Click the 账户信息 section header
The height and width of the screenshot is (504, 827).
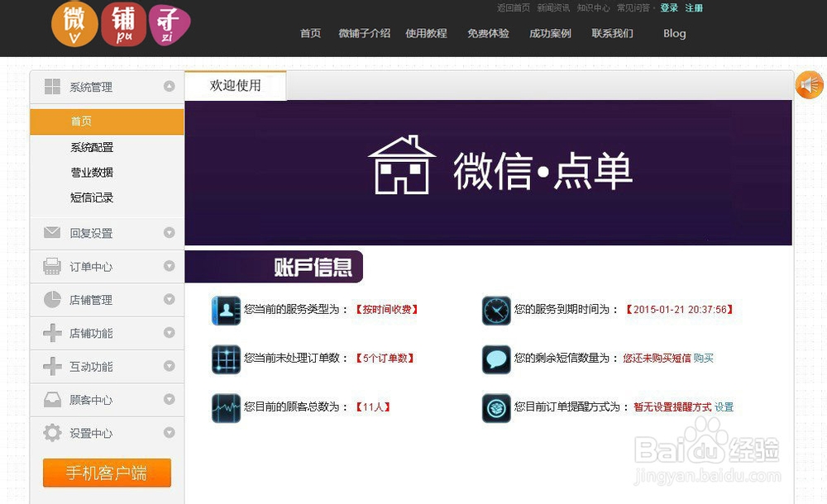[274, 267]
